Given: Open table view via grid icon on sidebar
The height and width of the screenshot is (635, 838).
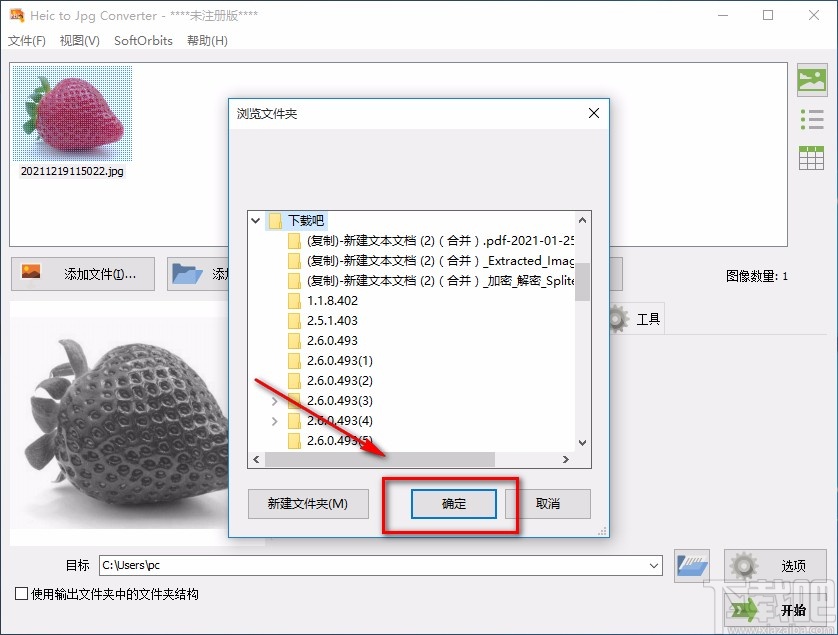Looking at the screenshot, I should pos(812,157).
